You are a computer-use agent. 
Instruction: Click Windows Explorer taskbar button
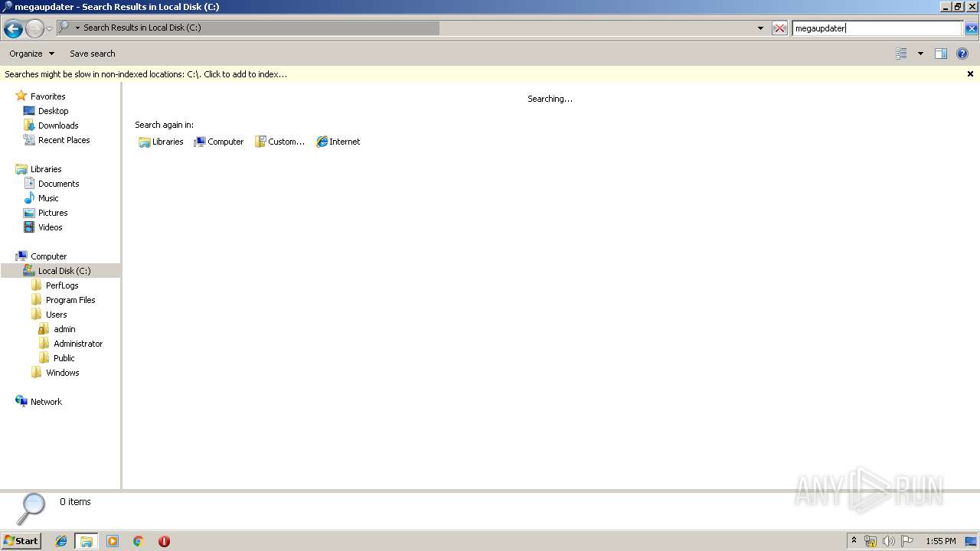[87, 541]
